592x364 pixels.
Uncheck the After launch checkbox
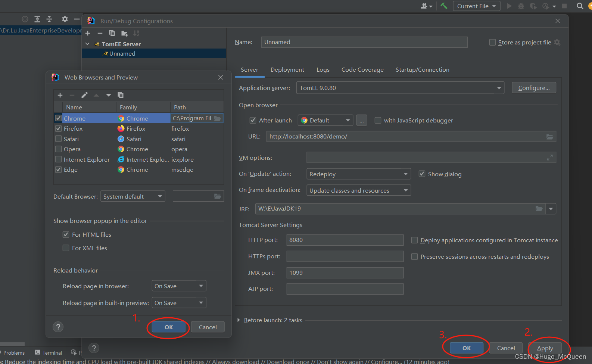253,120
